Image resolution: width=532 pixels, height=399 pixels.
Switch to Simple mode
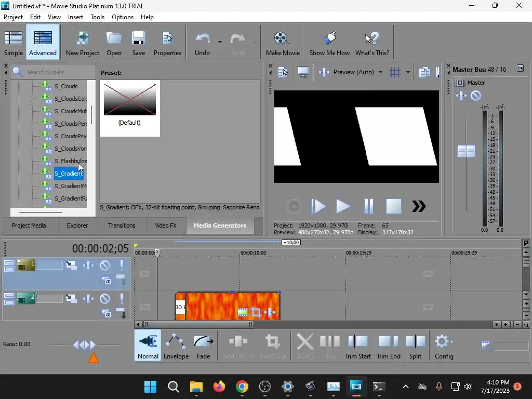pyautogui.click(x=14, y=43)
